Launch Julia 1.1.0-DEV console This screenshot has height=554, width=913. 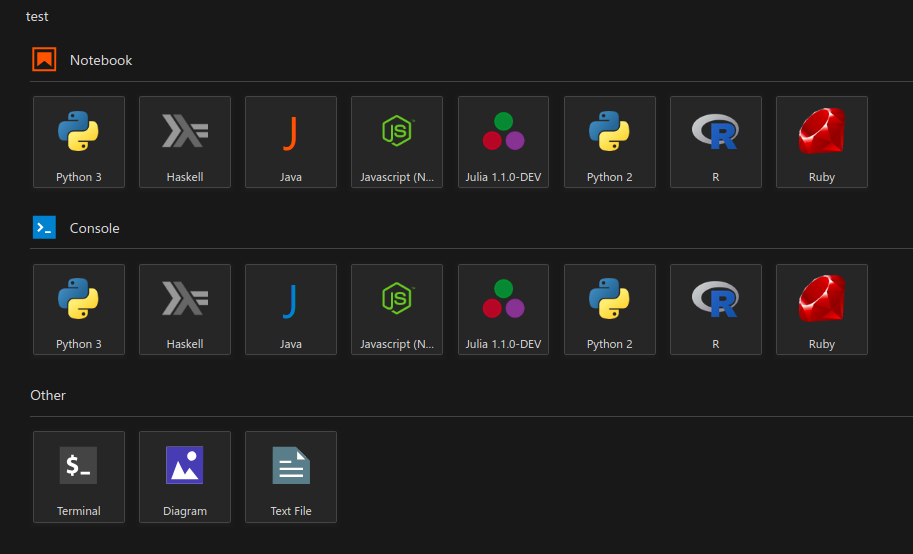(x=503, y=309)
